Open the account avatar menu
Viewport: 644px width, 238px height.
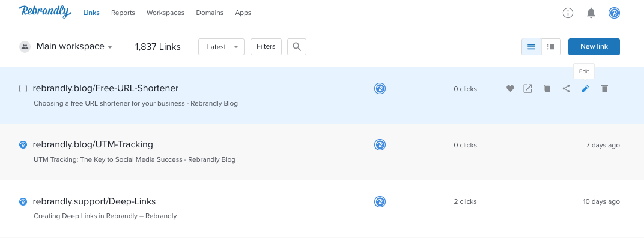[614, 13]
